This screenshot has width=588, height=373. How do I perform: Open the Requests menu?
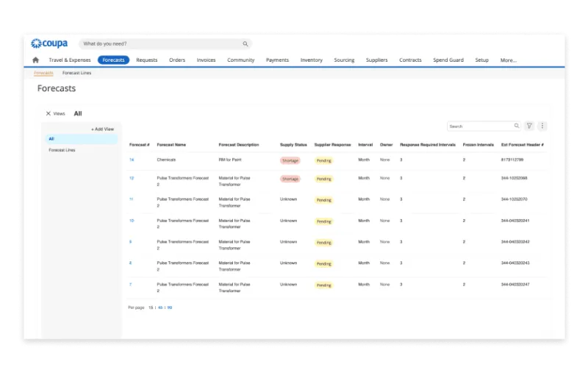click(x=146, y=60)
